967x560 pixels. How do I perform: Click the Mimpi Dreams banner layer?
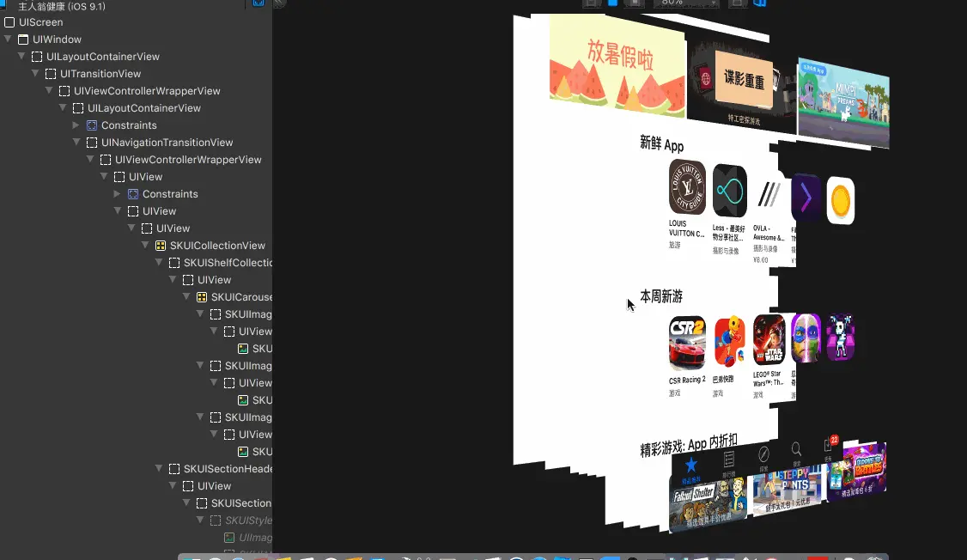[843, 104]
